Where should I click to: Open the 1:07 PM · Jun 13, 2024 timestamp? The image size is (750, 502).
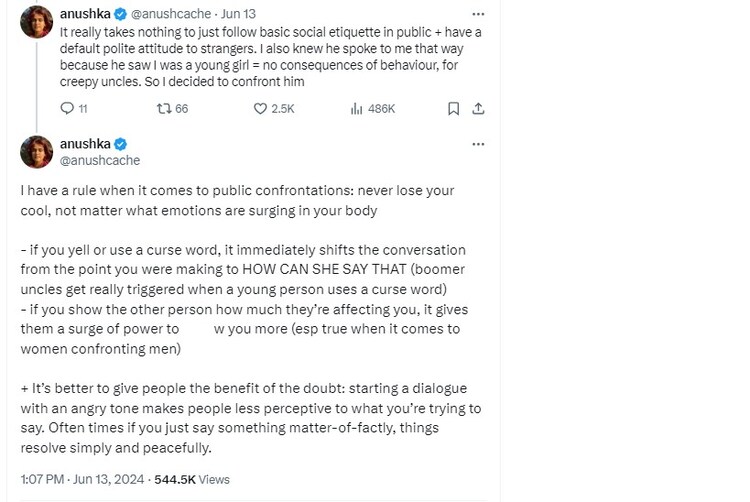tap(82, 479)
